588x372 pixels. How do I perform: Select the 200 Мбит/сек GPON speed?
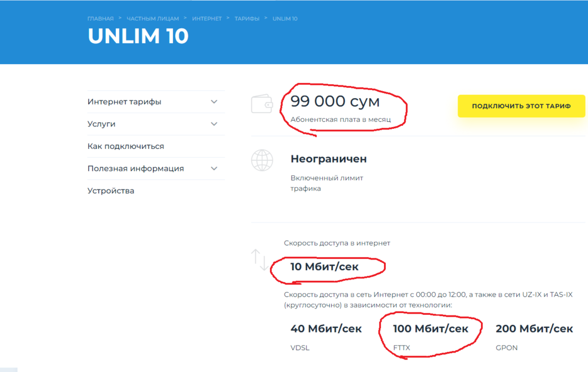pos(534,328)
